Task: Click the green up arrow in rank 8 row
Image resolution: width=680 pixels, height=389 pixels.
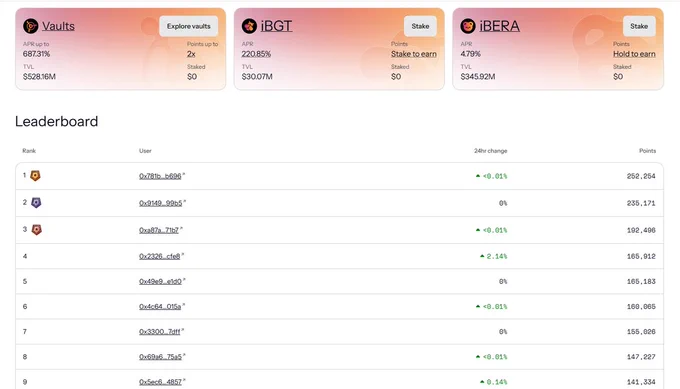Action: (478, 356)
